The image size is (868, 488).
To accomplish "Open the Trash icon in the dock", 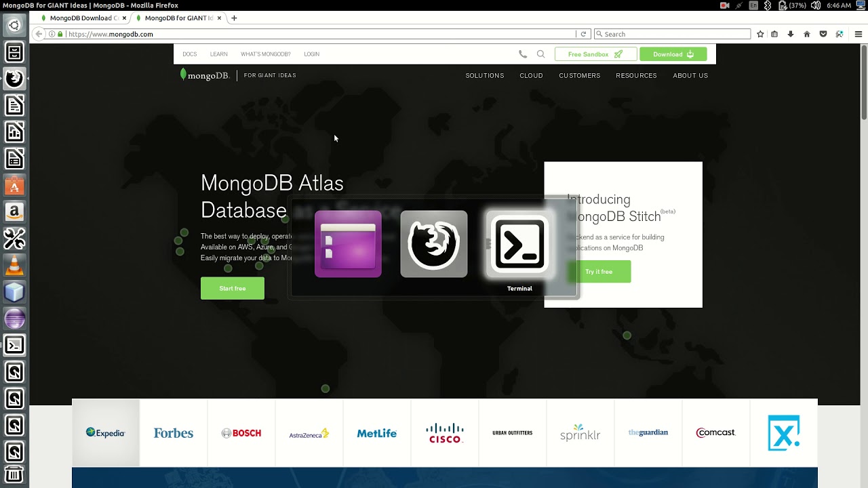I will (x=14, y=475).
